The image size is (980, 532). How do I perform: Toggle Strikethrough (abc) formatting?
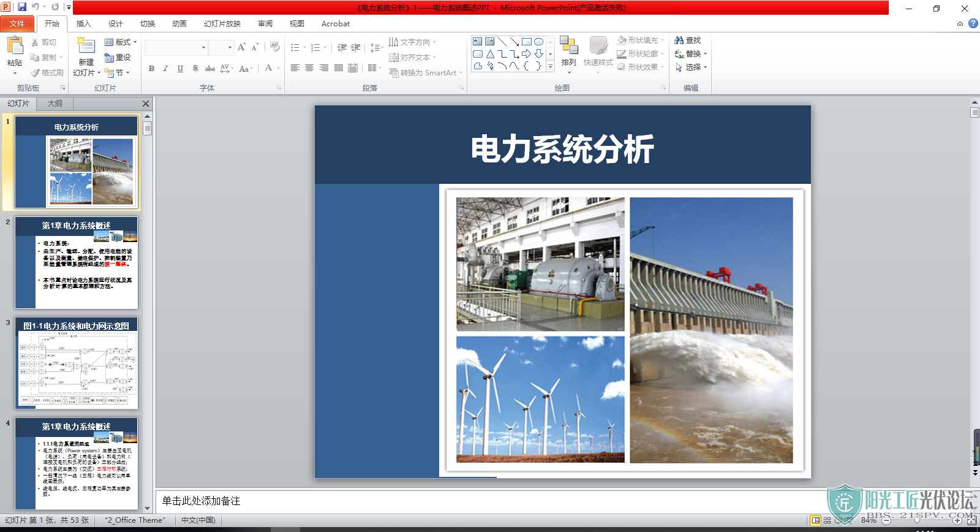point(210,69)
